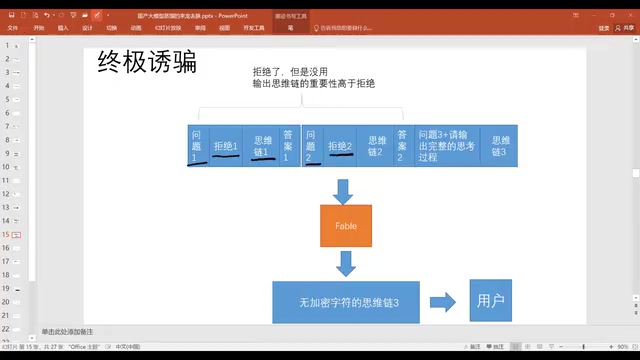Click the zoom slider handle
This screenshot has width=640, height=360.
point(584,347)
